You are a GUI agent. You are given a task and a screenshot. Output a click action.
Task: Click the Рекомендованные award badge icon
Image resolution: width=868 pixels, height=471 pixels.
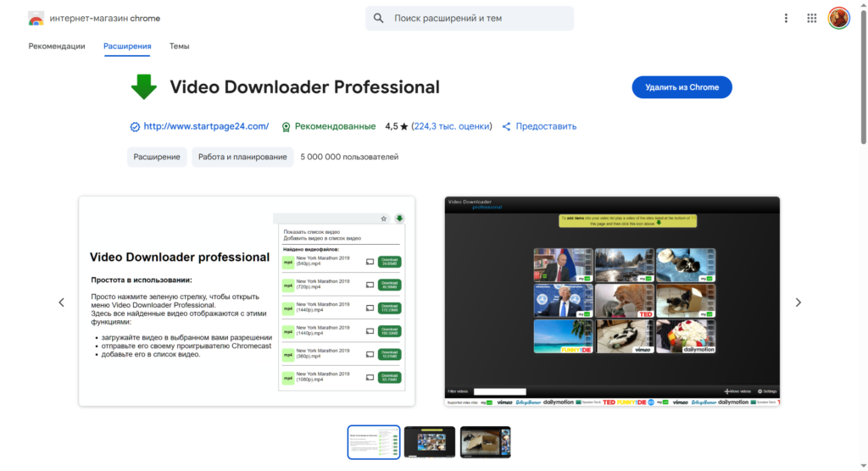(287, 127)
